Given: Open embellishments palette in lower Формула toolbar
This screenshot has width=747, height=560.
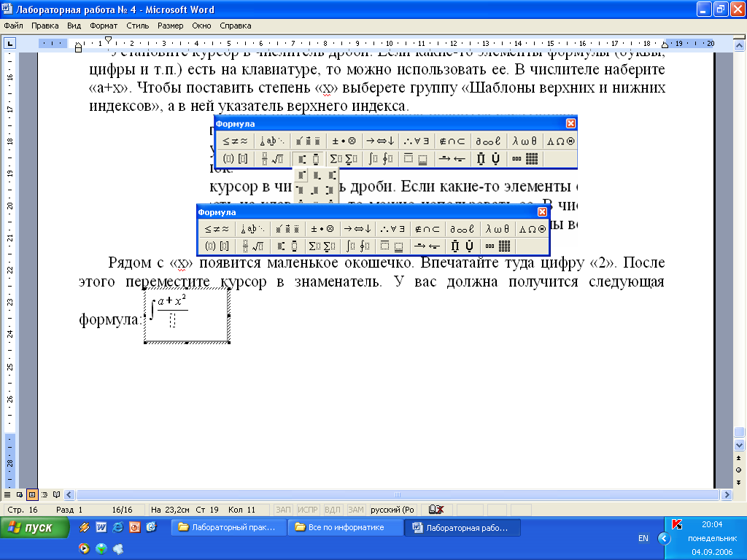Looking at the screenshot, I should tap(287, 229).
